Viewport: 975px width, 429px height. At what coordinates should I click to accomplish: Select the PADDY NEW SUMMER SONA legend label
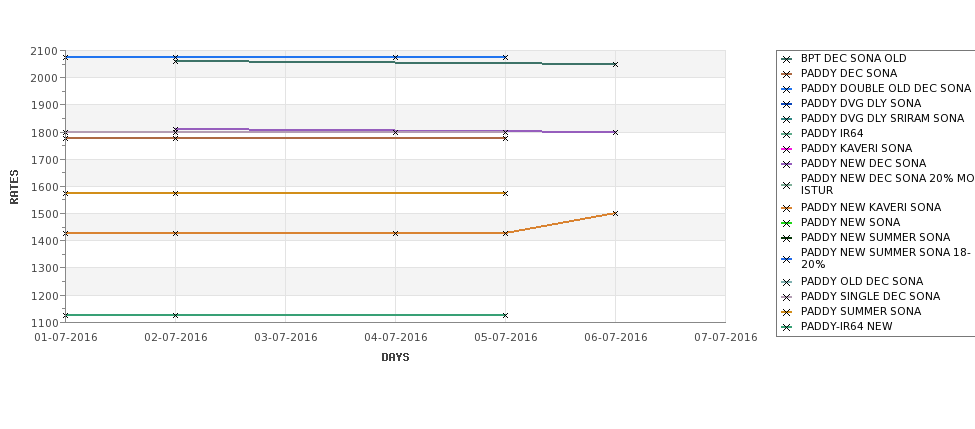click(x=875, y=237)
